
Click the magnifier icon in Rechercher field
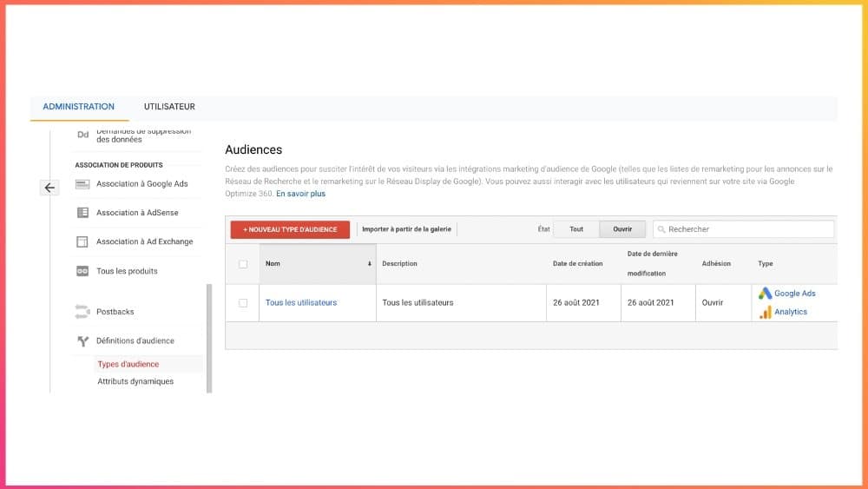click(661, 229)
